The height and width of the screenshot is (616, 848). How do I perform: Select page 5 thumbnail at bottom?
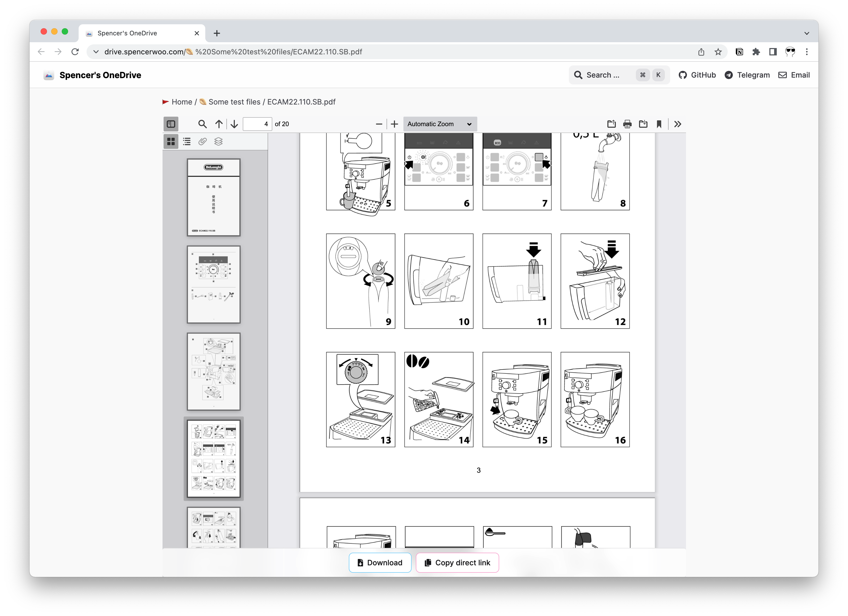pyautogui.click(x=213, y=527)
